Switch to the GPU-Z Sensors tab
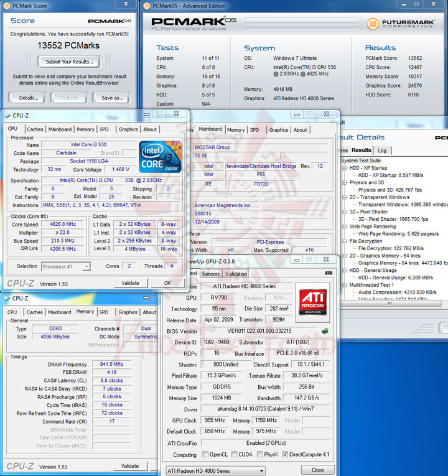448x476 pixels. click(x=211, y=274)
